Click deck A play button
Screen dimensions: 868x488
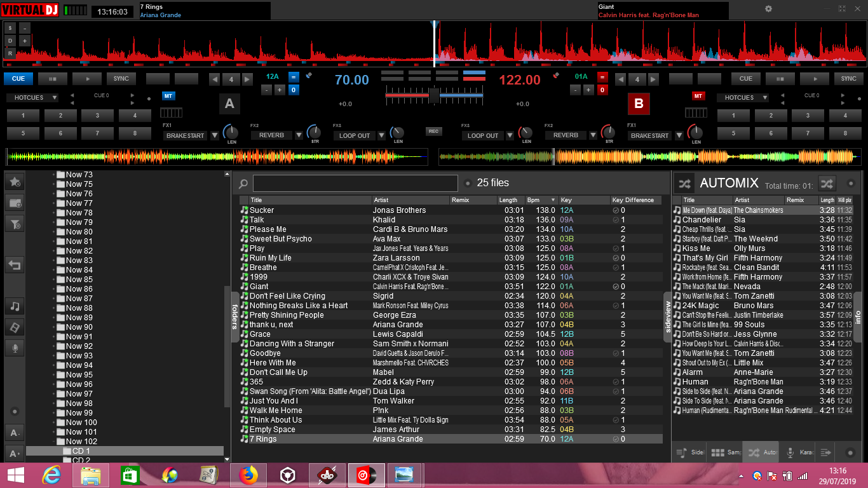tap(86, 79)
